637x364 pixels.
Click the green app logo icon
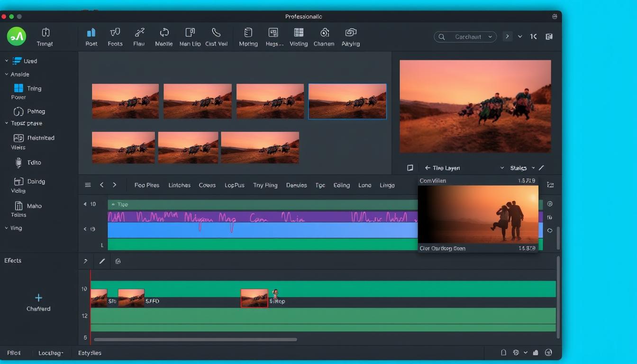click(17, 36)
